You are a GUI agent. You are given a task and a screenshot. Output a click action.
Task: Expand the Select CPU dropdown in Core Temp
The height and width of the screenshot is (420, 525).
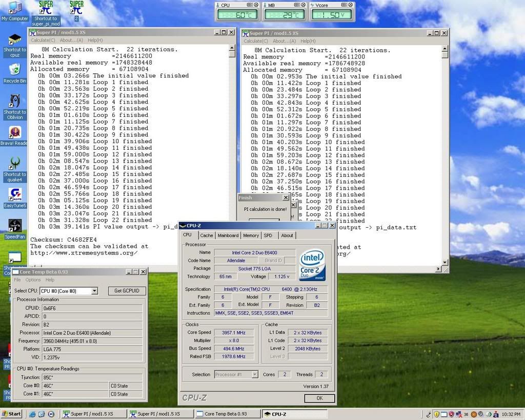94,291
